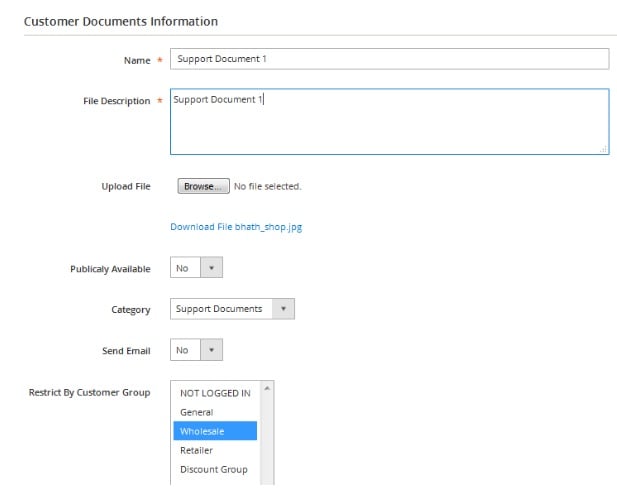The image size is (617, 489).
Task: Select General customer group
Action: coord(215,412)
